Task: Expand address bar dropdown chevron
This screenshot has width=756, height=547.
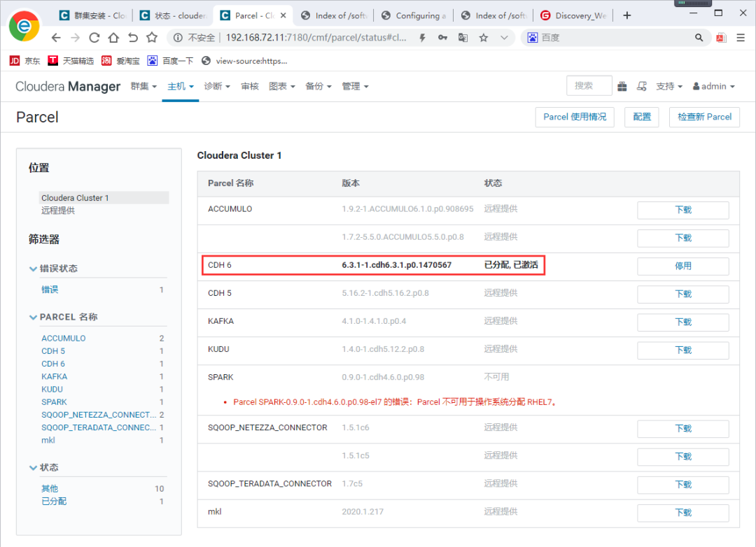Action: [x=504, y=38]
